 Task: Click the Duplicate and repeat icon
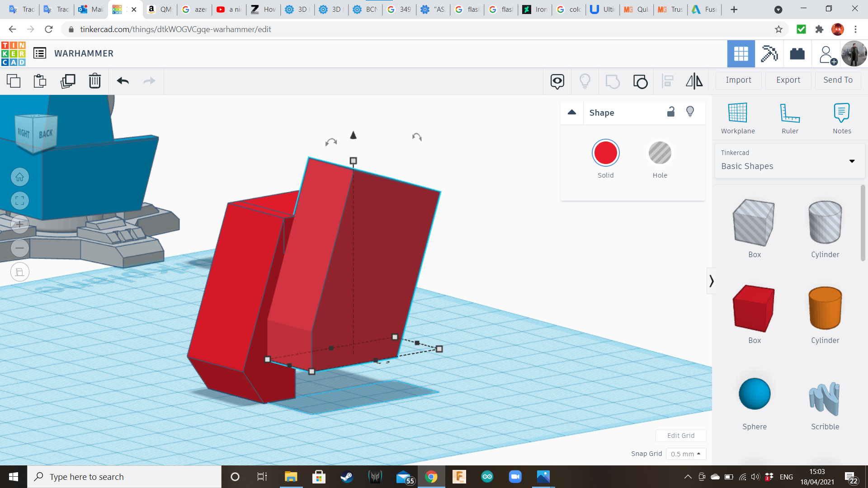pyautogui.click(x=68, y=81)
